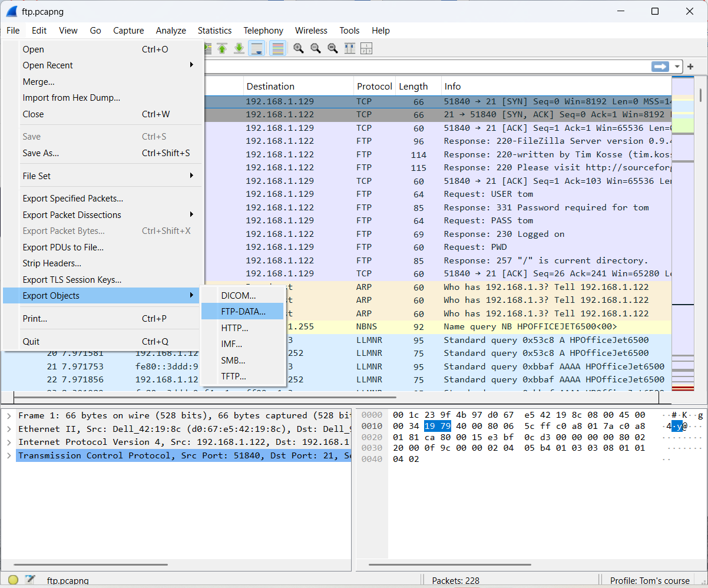Screen dimensions: 708x588
Task: Expand the Ethernet II tree row
Action: (x=9, y=429)
